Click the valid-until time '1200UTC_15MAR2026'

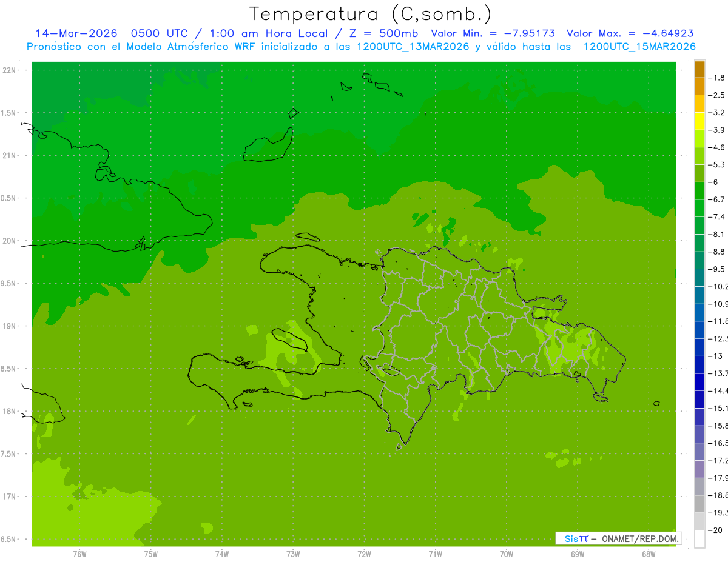pyautogui.click(x=639, y=47)
